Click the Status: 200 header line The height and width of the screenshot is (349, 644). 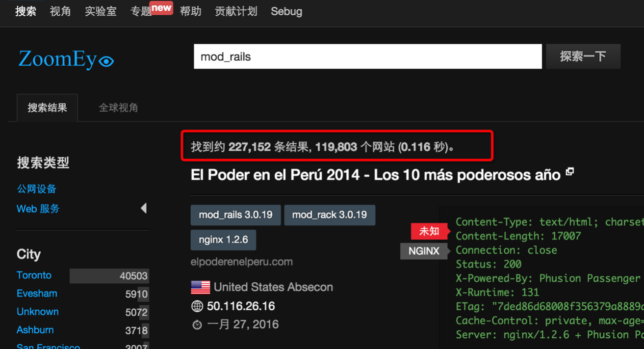[x=489, y=264]
